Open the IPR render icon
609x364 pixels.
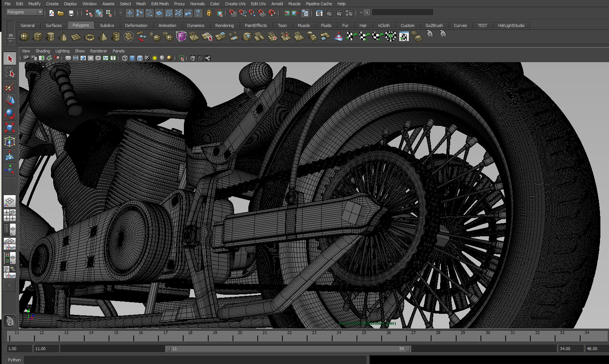339,13
